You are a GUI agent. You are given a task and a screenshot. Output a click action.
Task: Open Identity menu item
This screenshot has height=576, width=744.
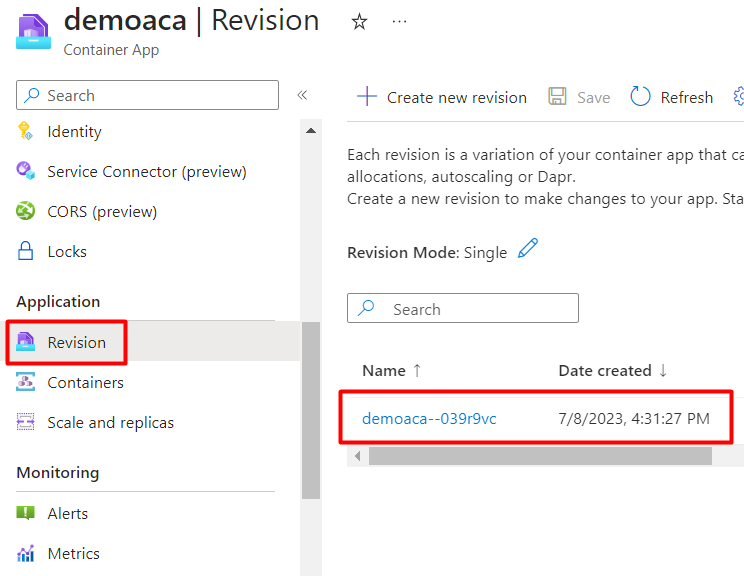[74, 131]
